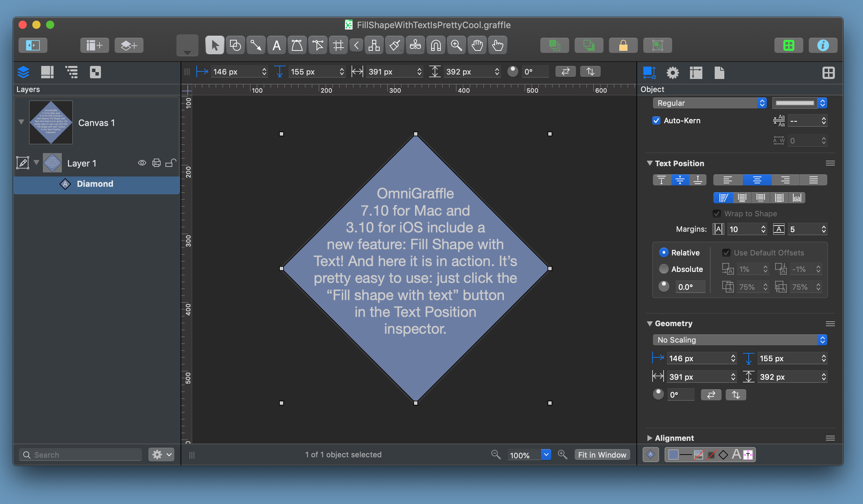Select the Shape tool
Viewport: 863px width, 504px height.
tap(235, 45)
